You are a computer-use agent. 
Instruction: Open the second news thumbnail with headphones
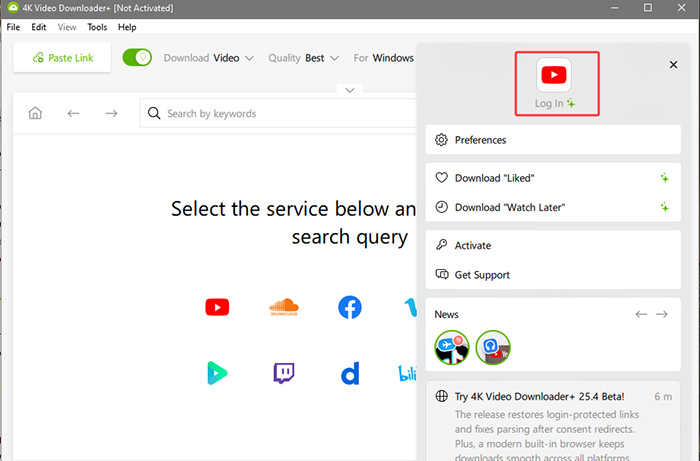pyautogui.click(x=493, y=348)
